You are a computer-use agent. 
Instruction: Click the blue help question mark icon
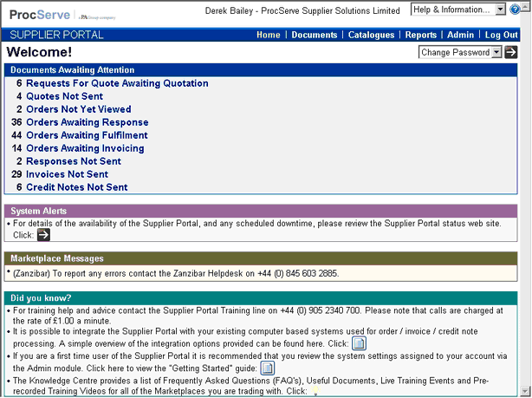pyautogui.click(x=515, y=10)
